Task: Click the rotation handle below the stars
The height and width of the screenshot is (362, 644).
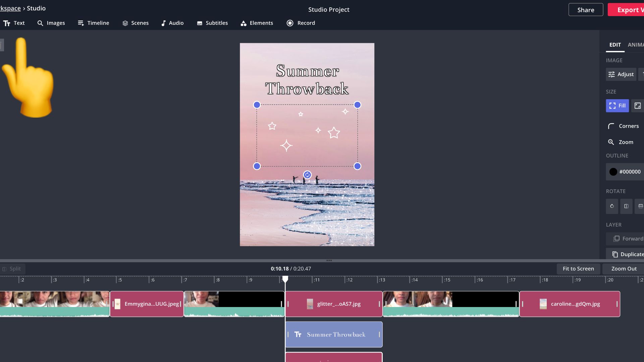Action: [307, 175]
